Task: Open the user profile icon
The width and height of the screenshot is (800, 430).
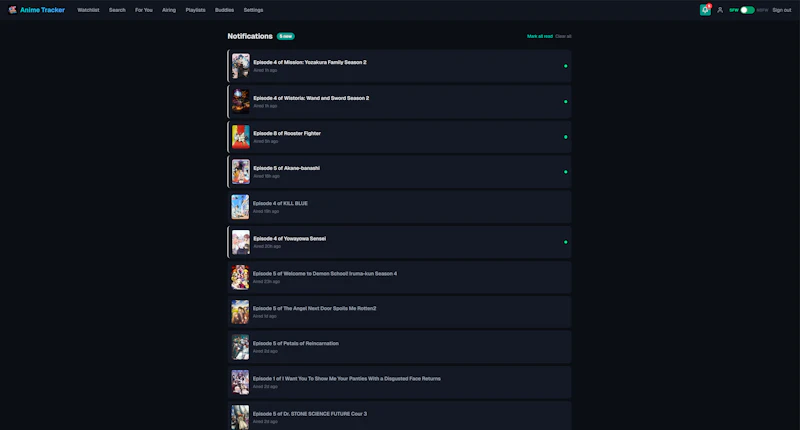Action: pyautogui.click(x=720, y=10)
